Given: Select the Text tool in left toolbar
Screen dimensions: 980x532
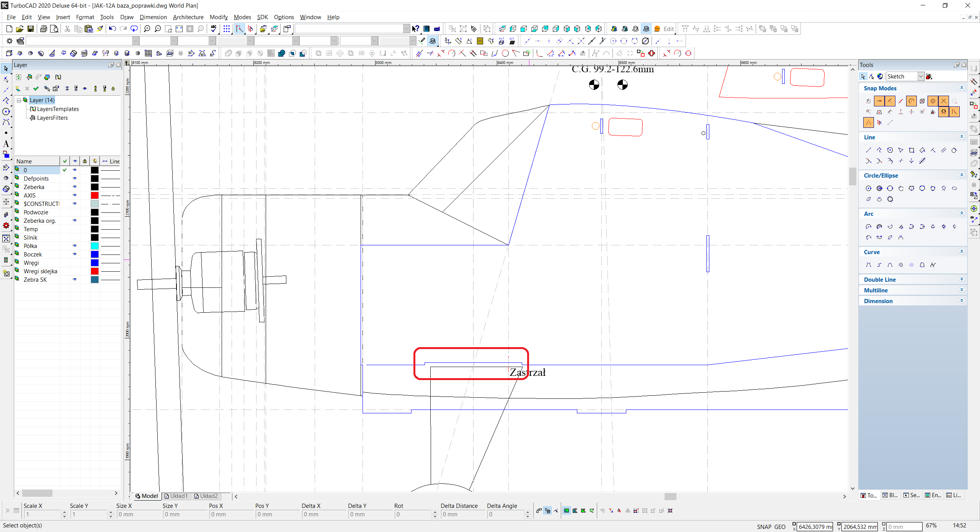Looking at the screenshot, I should point(6,144).
